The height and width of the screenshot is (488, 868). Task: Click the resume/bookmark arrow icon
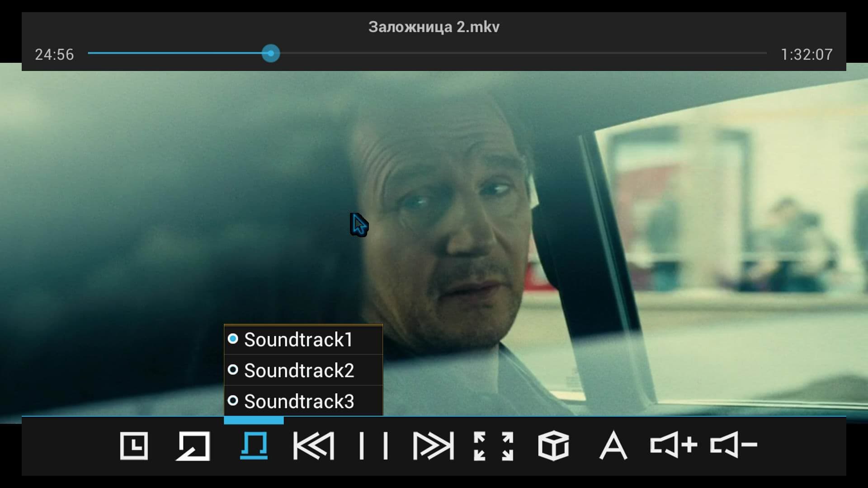[x=193, y=446]
